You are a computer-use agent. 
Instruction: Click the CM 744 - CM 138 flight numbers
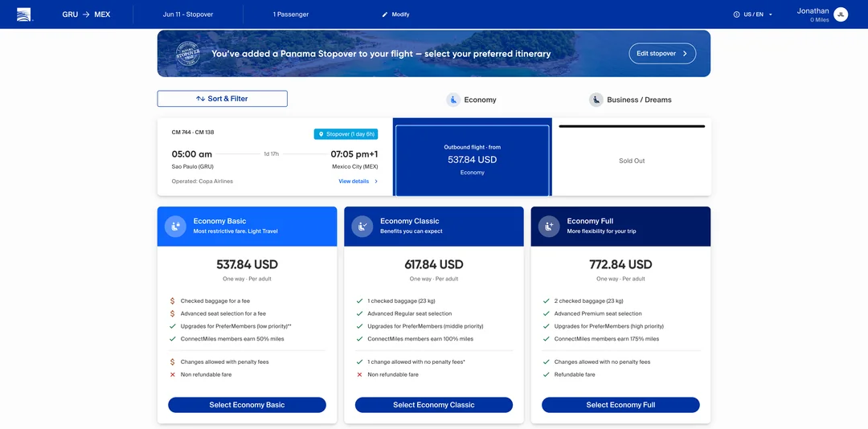coord(193,133)
